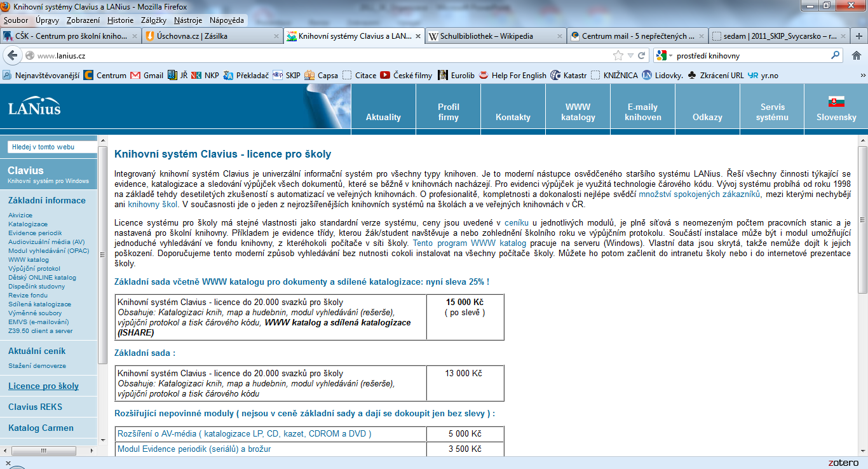
Task: Open the Zkrácení URL bookmark
Action: [715, 75]
